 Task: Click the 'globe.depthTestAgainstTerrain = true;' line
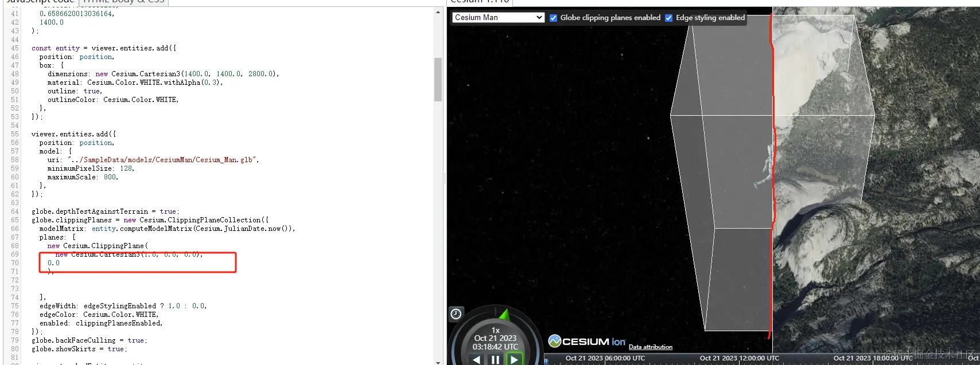tap(106, 211)
